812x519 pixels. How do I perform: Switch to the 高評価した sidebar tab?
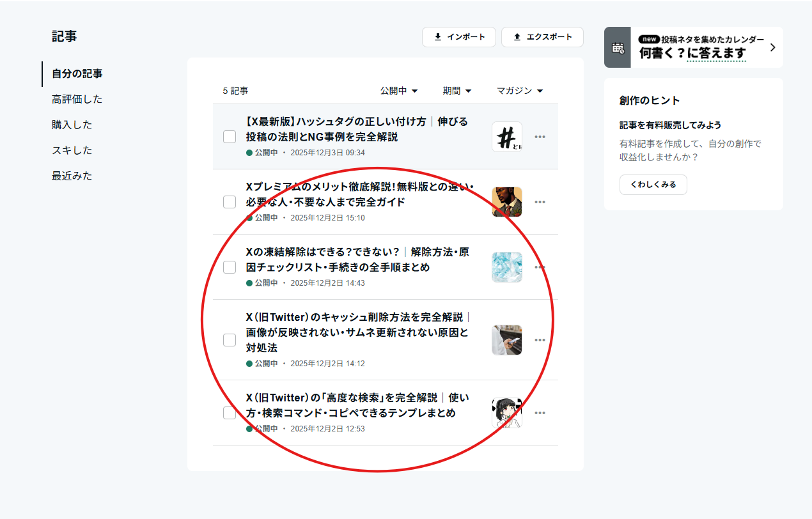coord(77,99)
